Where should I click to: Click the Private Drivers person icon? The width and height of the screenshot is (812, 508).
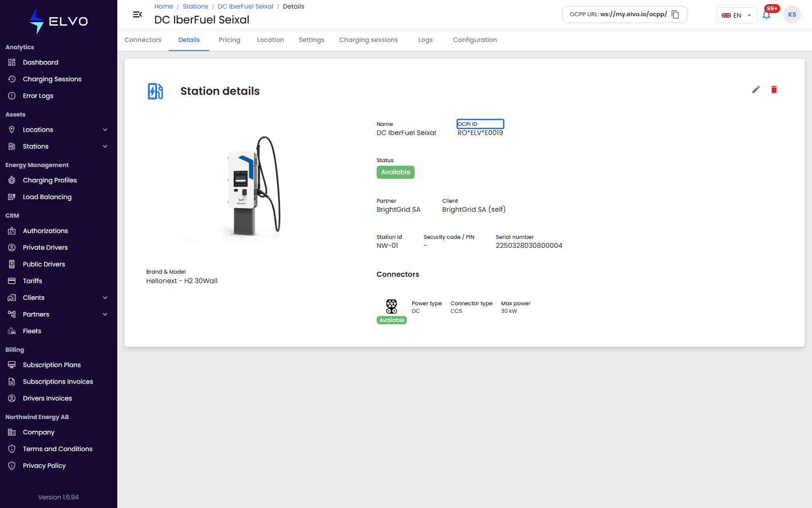12,247
